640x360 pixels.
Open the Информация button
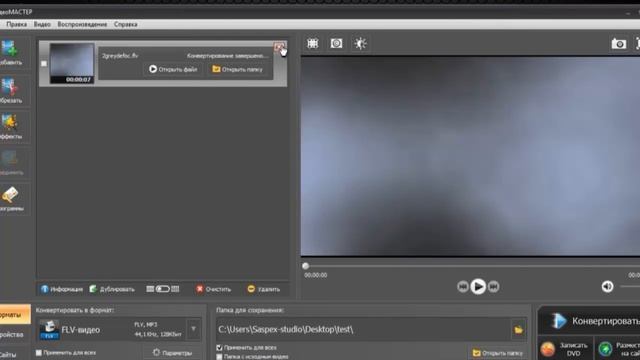tap(62, 289)
